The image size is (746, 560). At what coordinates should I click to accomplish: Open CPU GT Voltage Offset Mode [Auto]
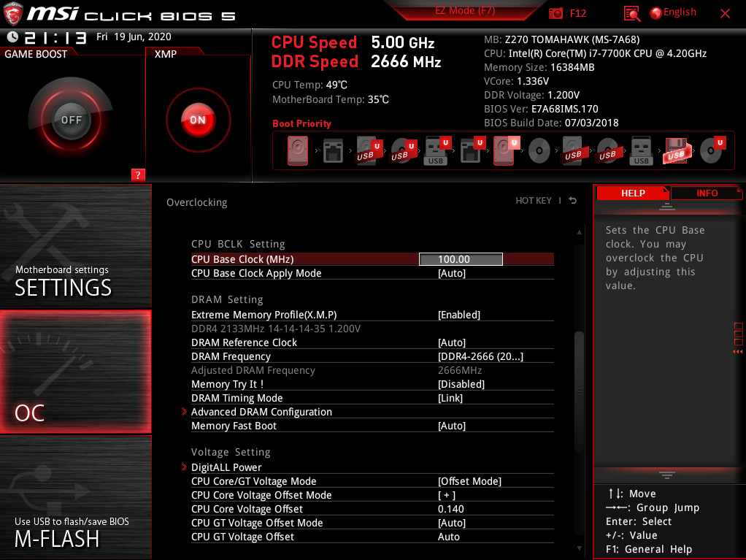(372, 523)
